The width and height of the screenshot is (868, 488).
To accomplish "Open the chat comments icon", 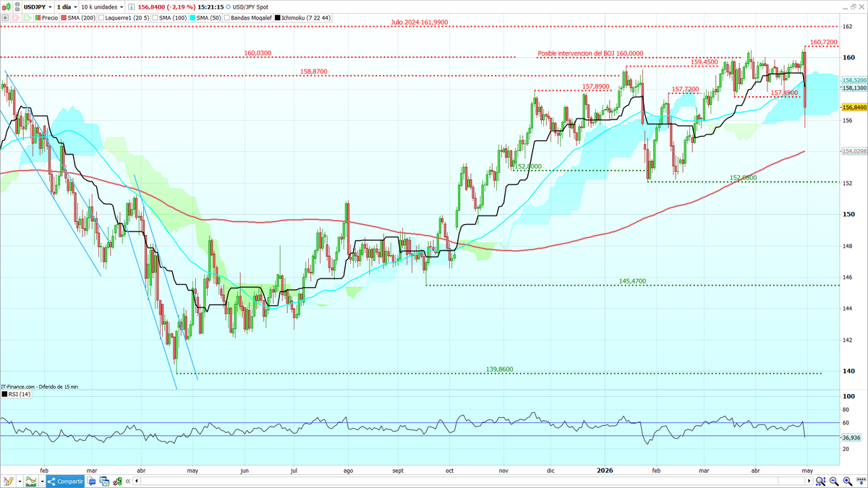I will tap(92, 481).
